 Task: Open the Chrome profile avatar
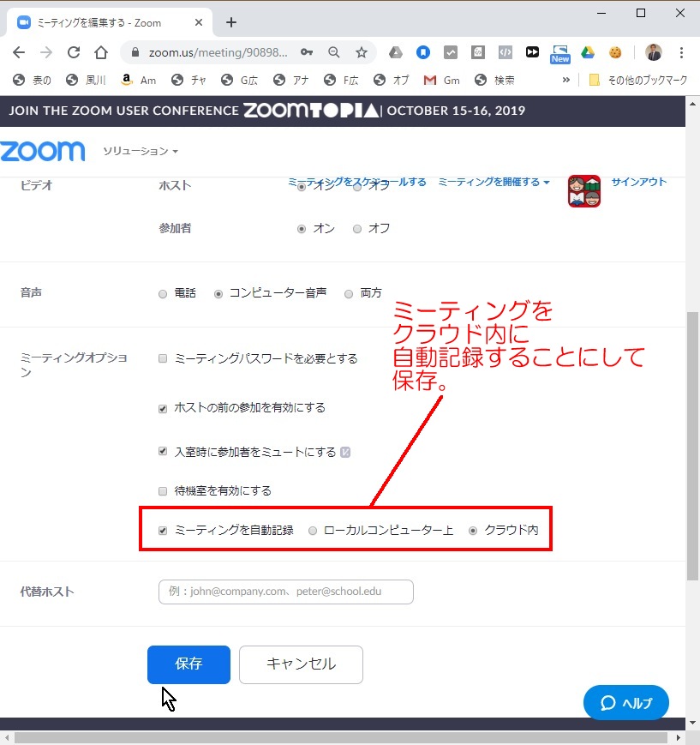pyautogui.click(x=654, y=52)
